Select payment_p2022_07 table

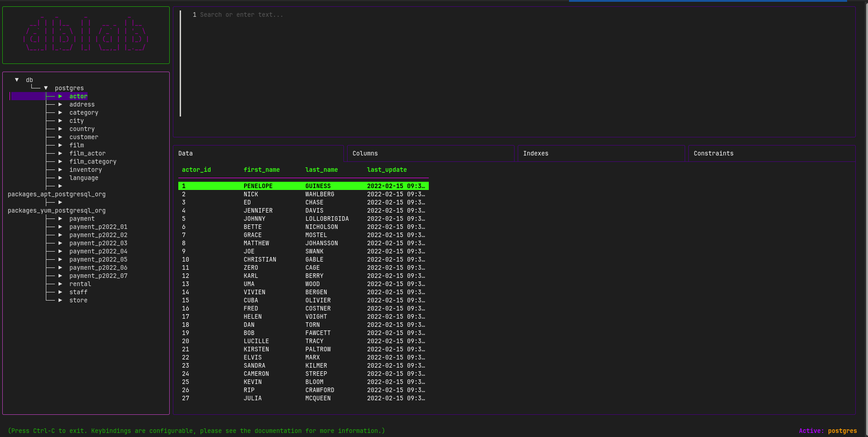(98, 276)
